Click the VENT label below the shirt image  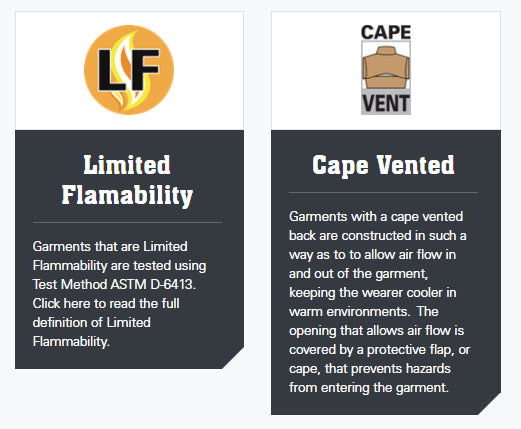tap(386, 103)
